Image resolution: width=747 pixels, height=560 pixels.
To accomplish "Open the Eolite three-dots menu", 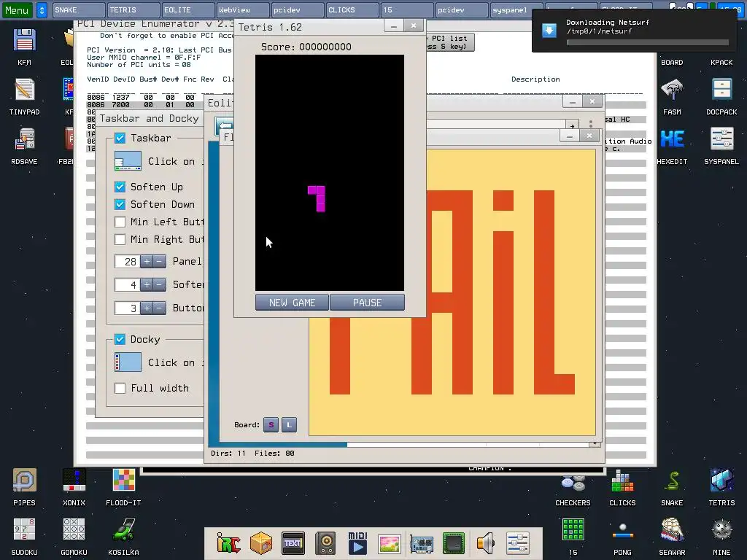I will click(591, 124).
